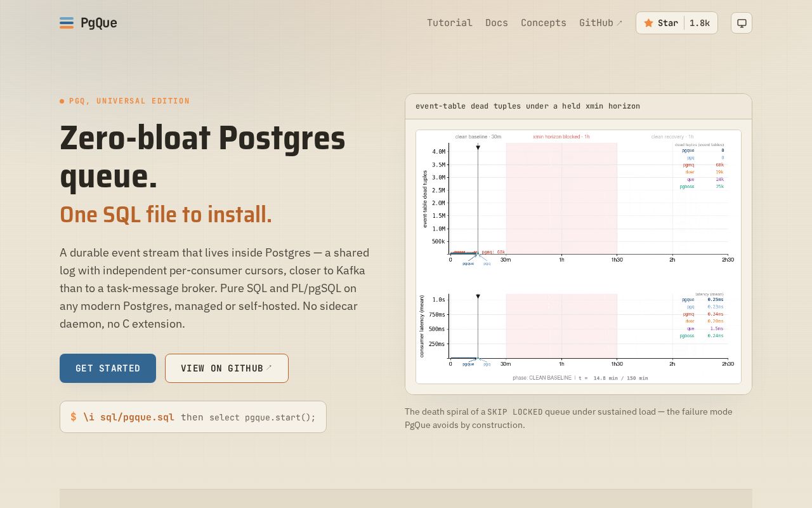Viewport: 812px width, 508px height.
Task: Click the 'phase: CLEAN BASELINE' status text
Action: click(542, 378)
